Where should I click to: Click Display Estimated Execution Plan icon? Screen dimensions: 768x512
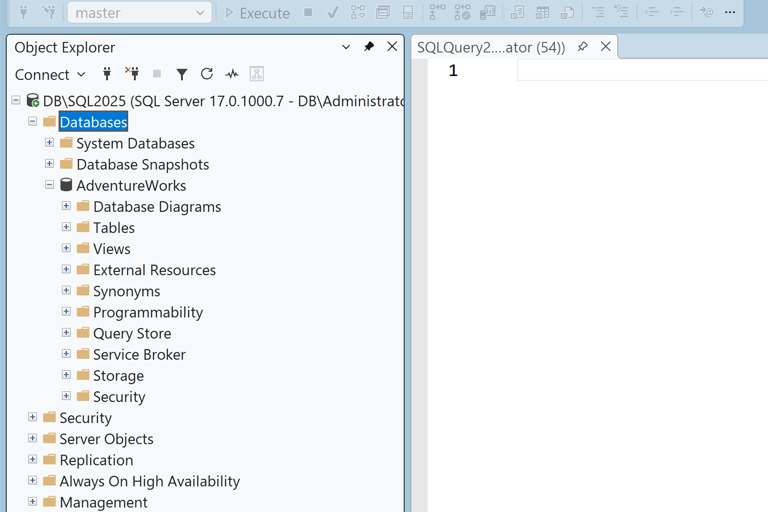click(x=358, y=12)
